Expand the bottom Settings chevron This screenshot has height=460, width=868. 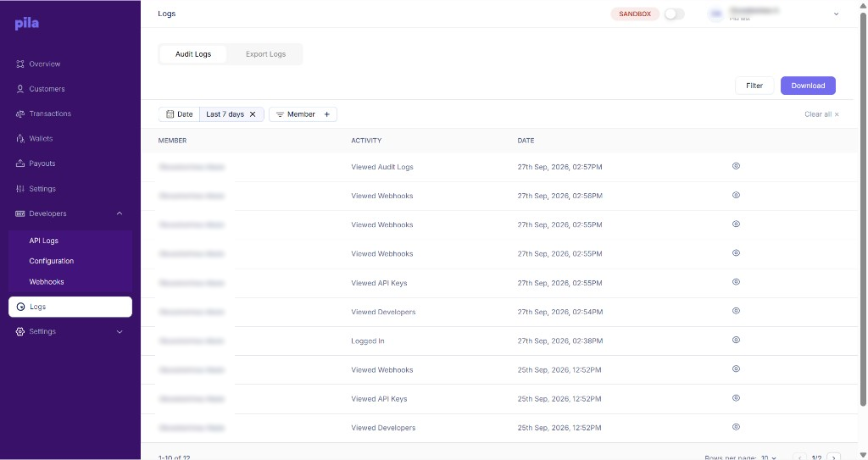(119, 332)
